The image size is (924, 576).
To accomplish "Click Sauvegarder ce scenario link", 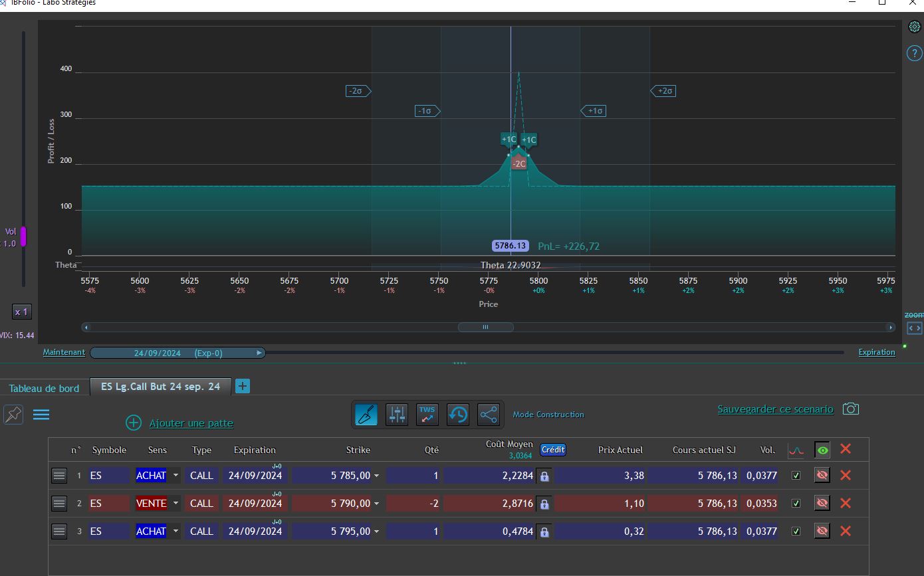I will [x=775, y=409].
